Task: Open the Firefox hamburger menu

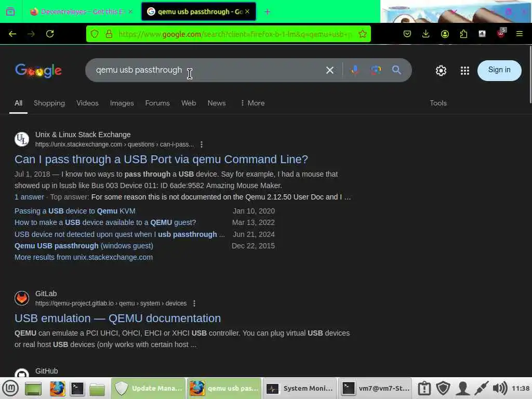Action: coord(519,34)
